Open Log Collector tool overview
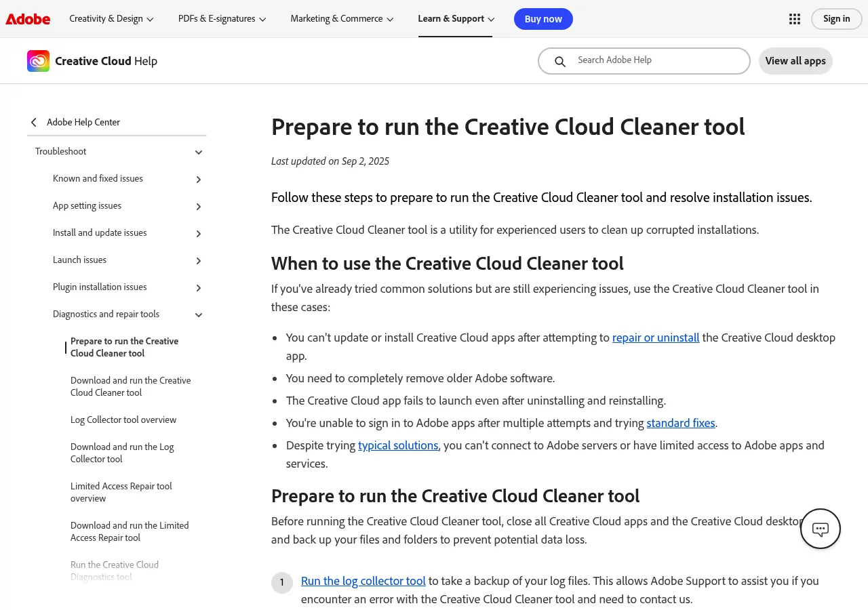 point(123,420)
